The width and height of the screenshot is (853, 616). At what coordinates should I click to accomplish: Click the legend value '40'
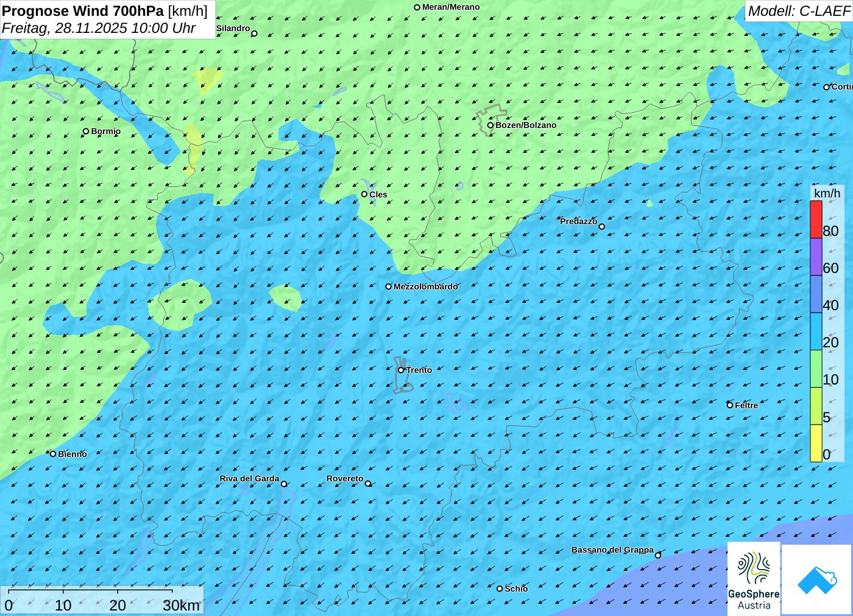point(830,305)
